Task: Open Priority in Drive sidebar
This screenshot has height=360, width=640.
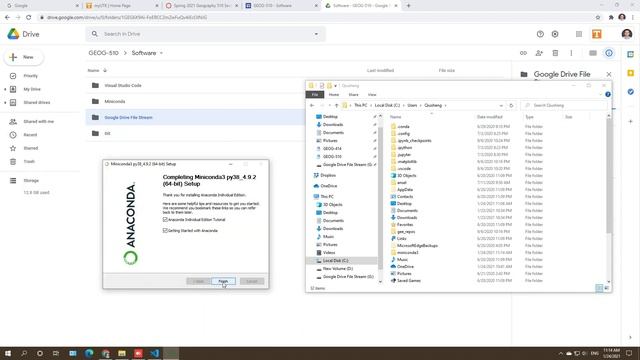Action: (31, 76)
